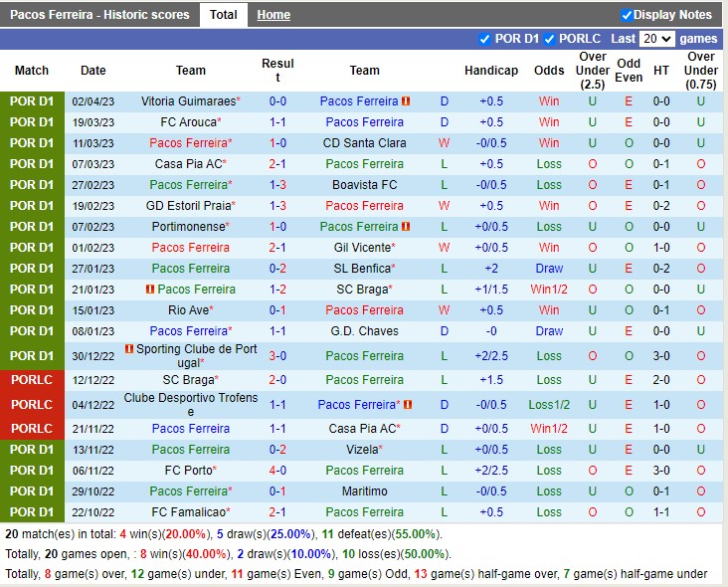Screen dimensions: 728x587
Task: Click red card icon in Vitoria Guimaraes match row
Action: pyautogui.click(x=407, y=101)
